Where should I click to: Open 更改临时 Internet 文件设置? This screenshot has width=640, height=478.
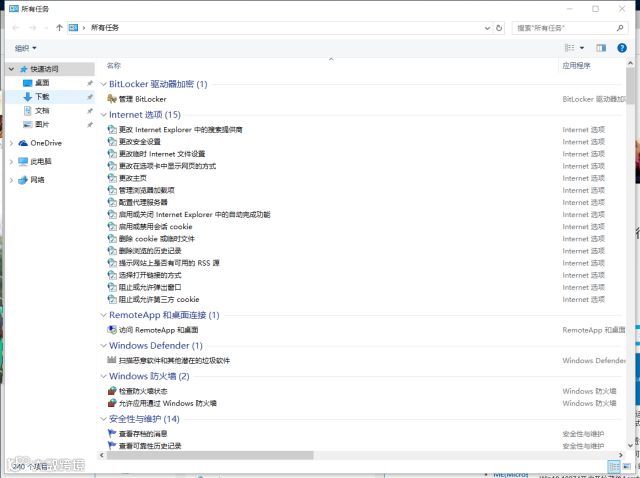click(x=162, y=154)
